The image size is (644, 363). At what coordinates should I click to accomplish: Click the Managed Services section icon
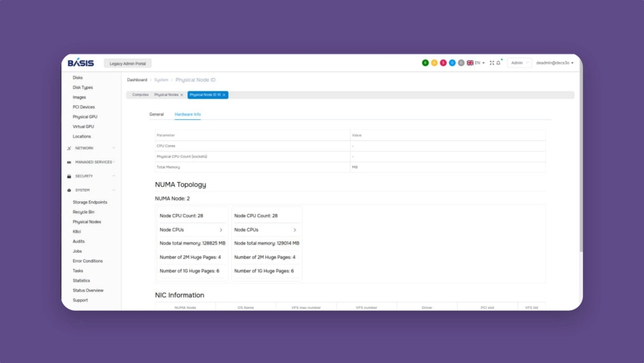69,162
